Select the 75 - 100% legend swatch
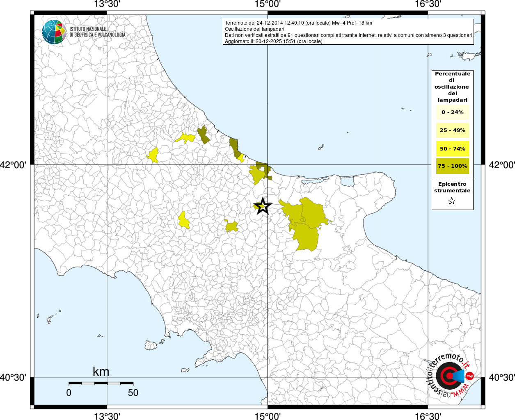Screen dimensions: 515x420 452,166
